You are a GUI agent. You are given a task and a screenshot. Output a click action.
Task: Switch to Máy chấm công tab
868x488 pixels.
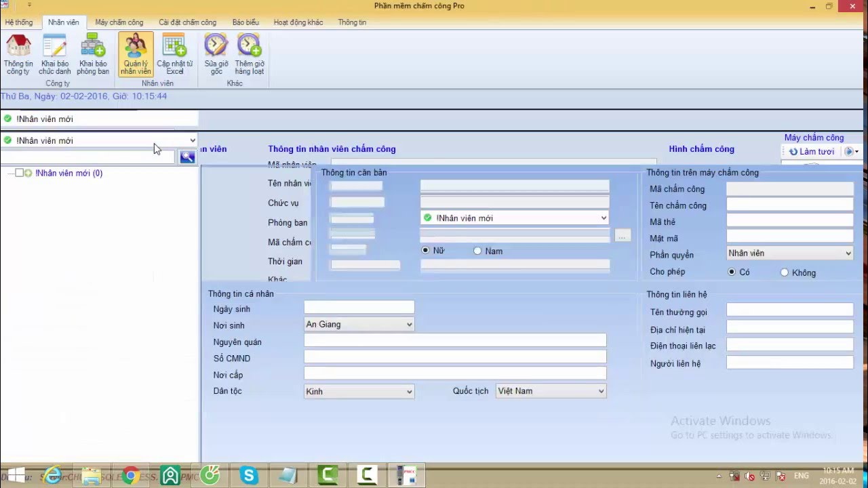(119, 22)
